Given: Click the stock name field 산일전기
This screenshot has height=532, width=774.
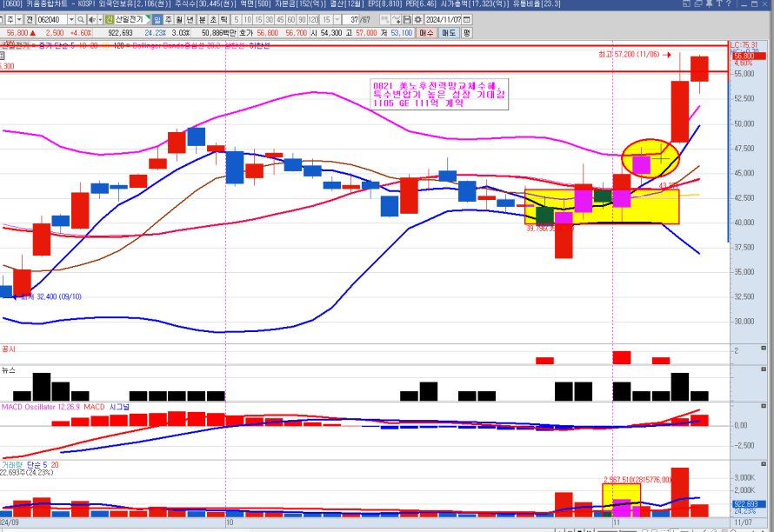Looking at the screenshot, I should point(131,19).
